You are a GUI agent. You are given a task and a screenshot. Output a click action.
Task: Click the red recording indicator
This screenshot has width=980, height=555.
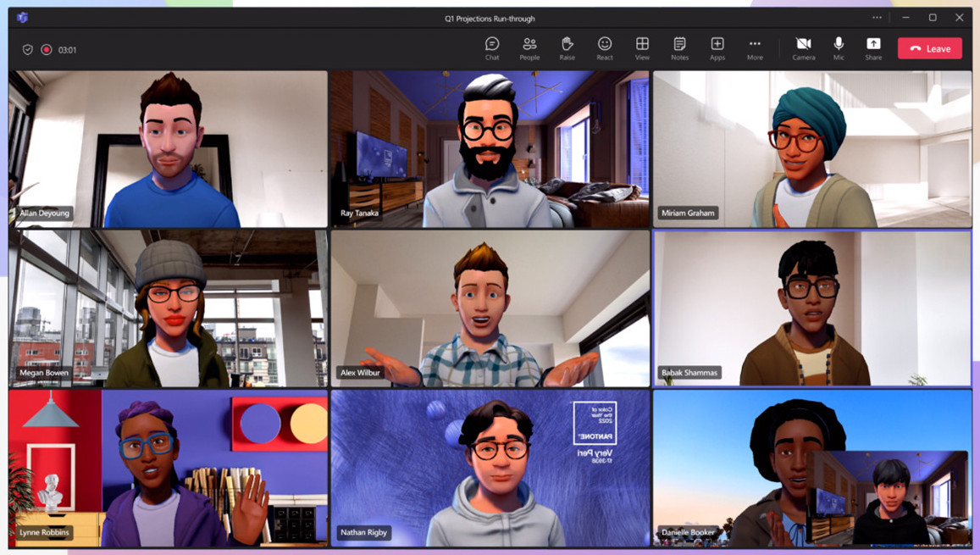[x=47, y=50]
